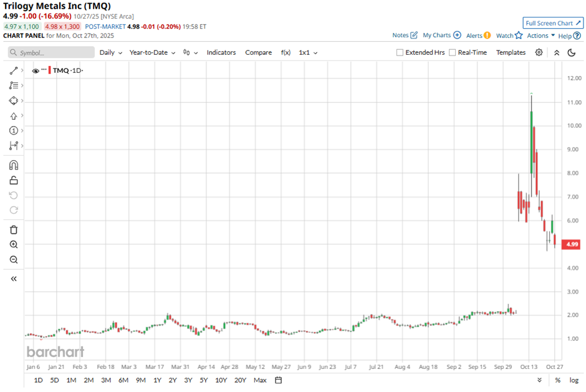Open the My Charts link text
The height and width of the screenshot is (392, 586).
click(436, 35)
